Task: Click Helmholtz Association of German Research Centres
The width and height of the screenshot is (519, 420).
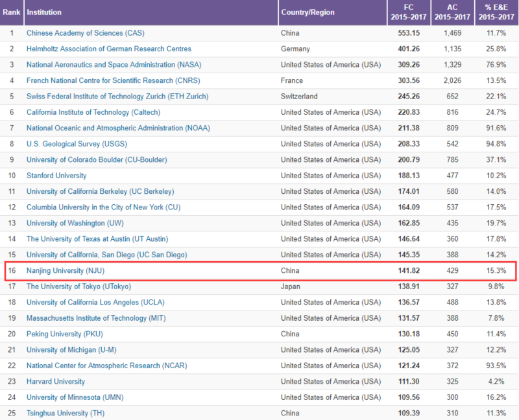Action: point(108,49)
